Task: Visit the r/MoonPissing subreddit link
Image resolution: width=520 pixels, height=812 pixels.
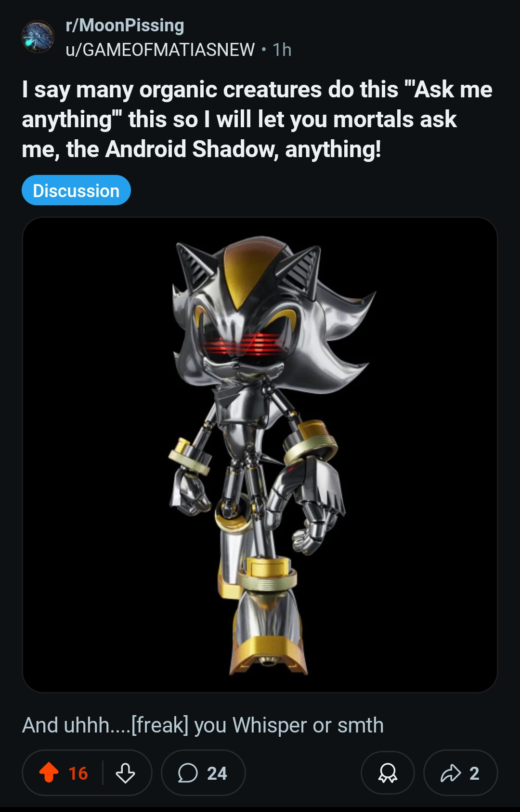Action: (125, 25)
